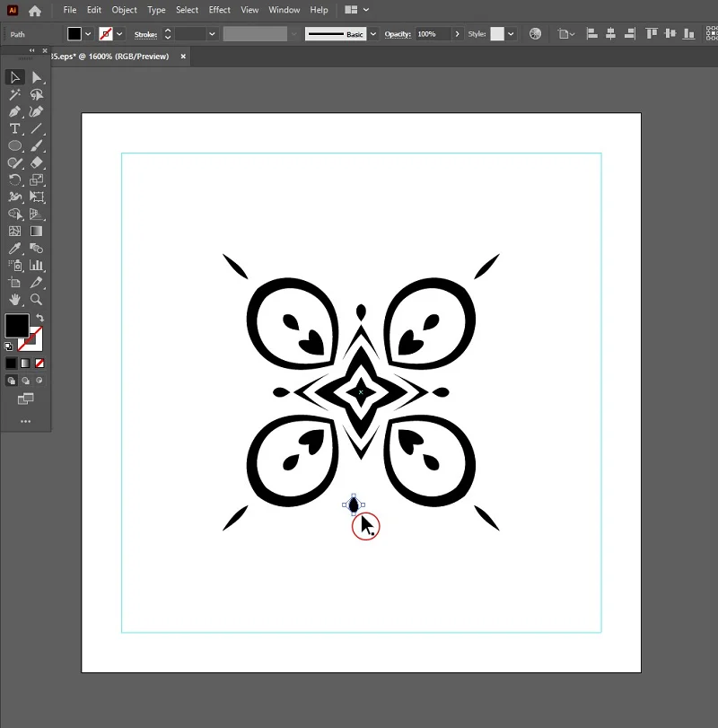Click Horizontal Align Right in control bar

pyautogui.click(x=630, y=34)
